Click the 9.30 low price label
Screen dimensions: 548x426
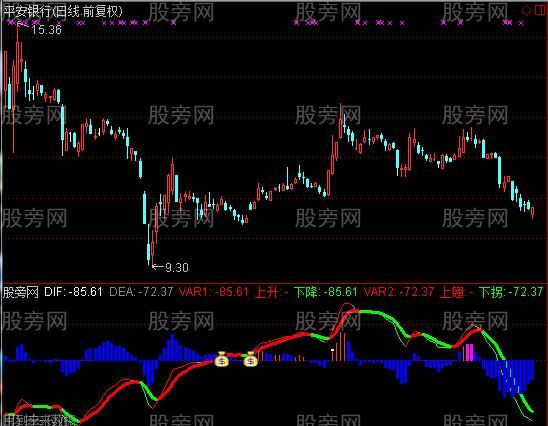(177, 268)
